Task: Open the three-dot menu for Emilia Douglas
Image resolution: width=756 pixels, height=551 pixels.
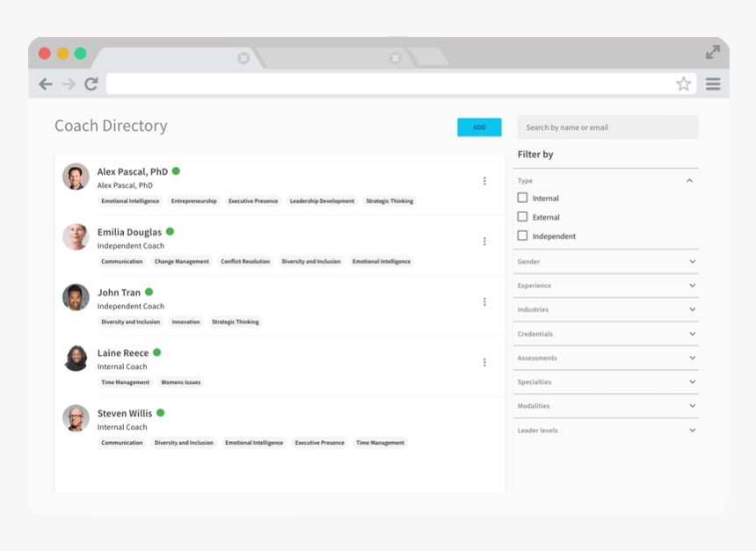Action: 484,242
